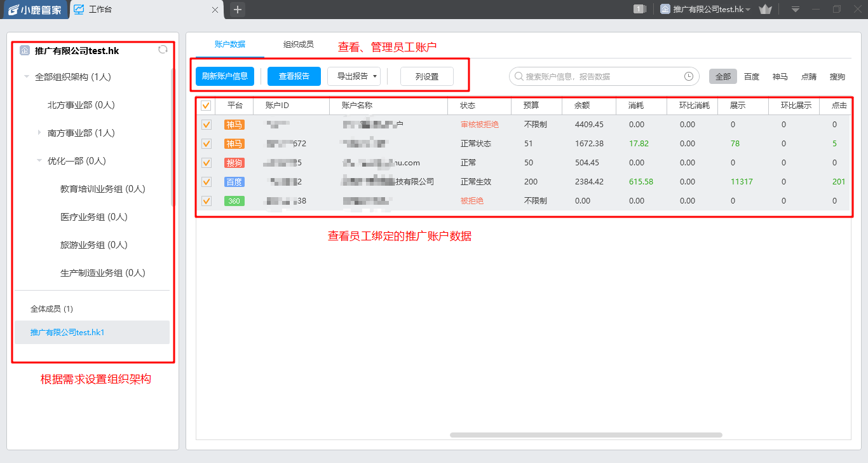868x463 pixels.
Task: Click the message counter icon showing 1
Action: (x=640, y=9)
